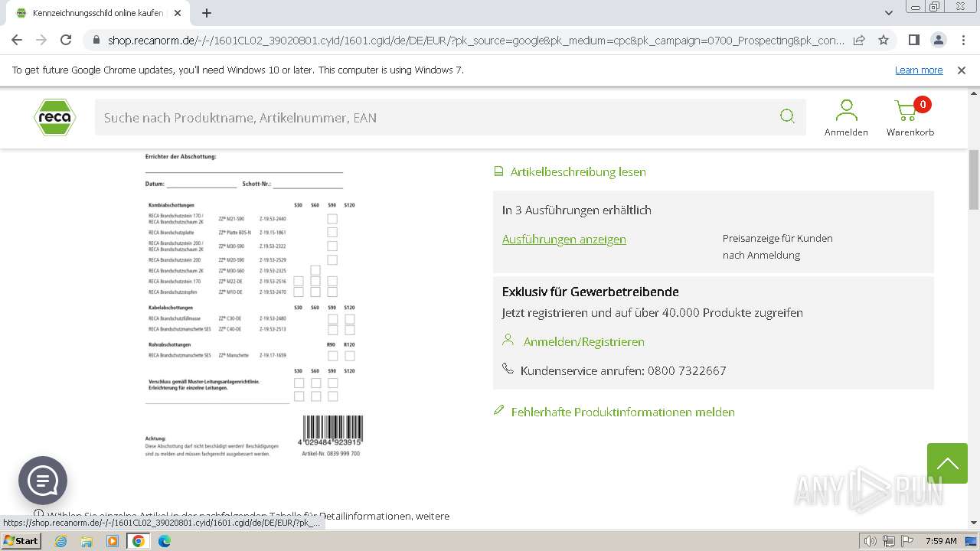This screenshot has width=980, height=551.
Task: Click the Exklusiv für Gewerbetreibende heading
Action: tap(590, 292)
